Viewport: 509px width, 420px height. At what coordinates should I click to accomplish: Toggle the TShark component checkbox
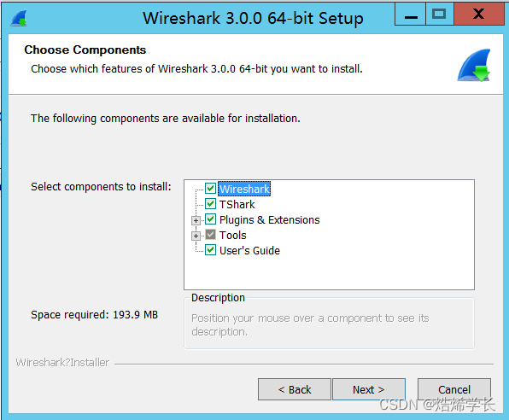pos(210,204)
